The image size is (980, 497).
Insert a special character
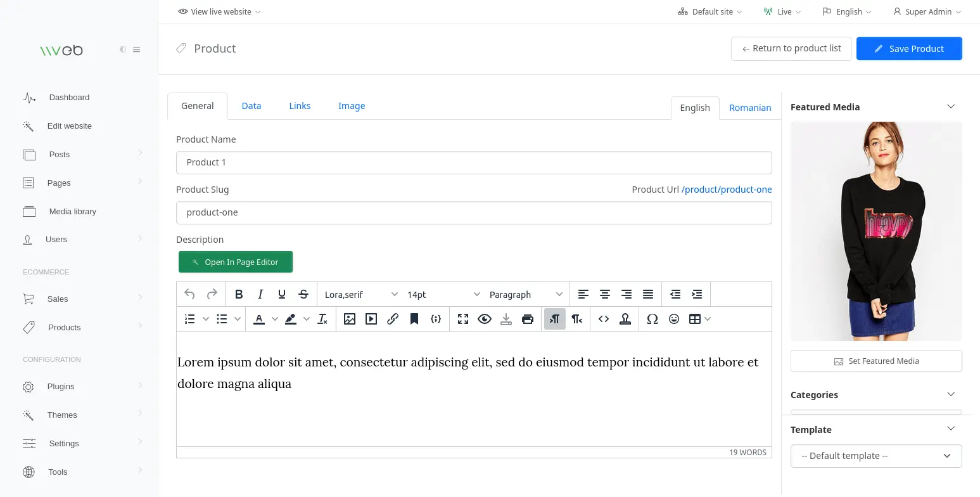(x=652, y=319)
